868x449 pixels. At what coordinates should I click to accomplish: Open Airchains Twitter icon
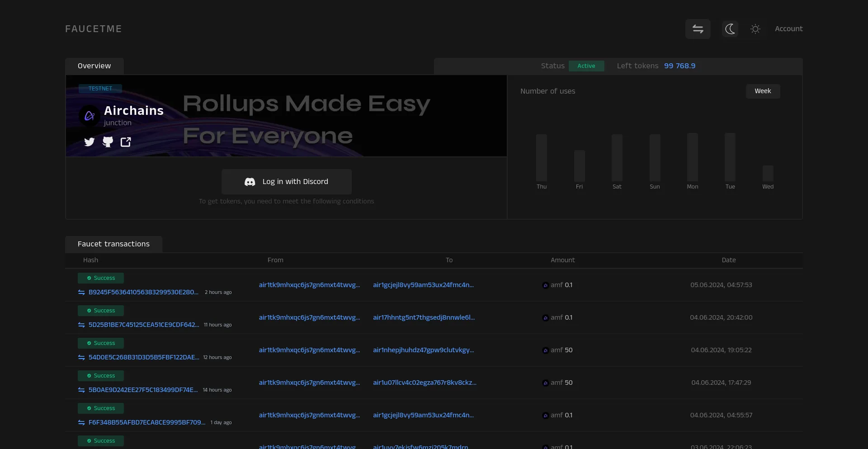click(90, 142)
